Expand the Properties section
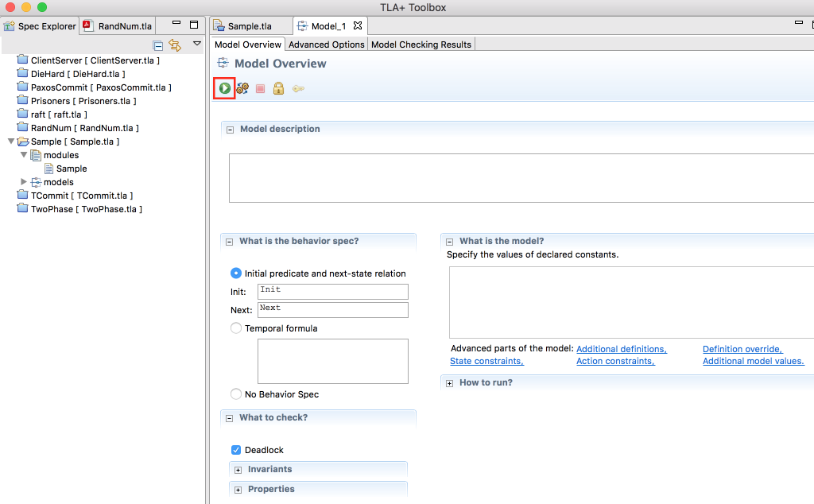This screenshot has width=814, height=504. pyautogui.click(x=238, y=490)
